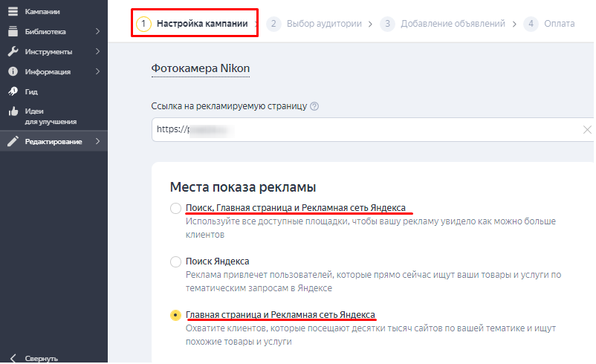596x364 pixels.
Task: Expand the Инструменты submenu chevron
Action: click(x=97, y=51)
